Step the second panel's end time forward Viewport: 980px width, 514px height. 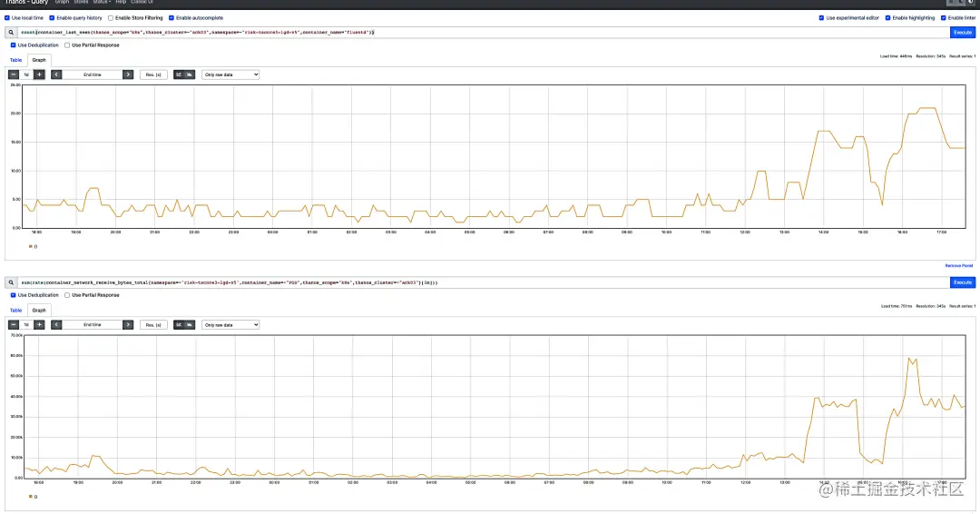[128, 324]
